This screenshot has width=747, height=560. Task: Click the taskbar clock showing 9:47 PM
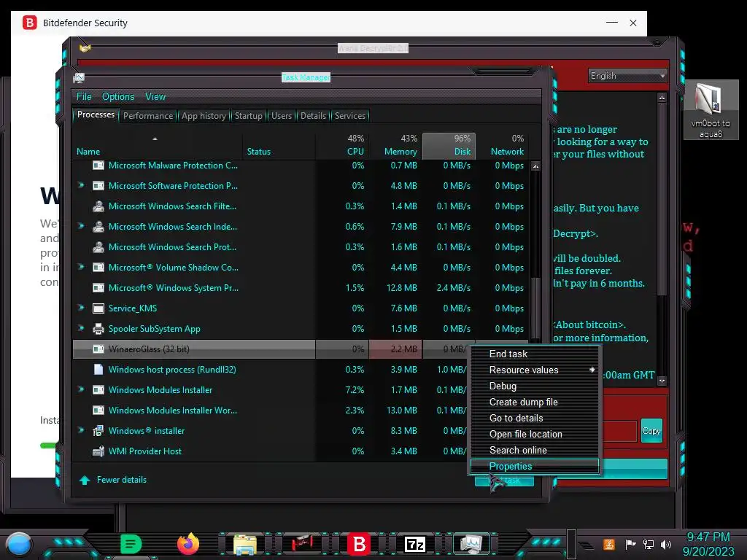(708, 544)
